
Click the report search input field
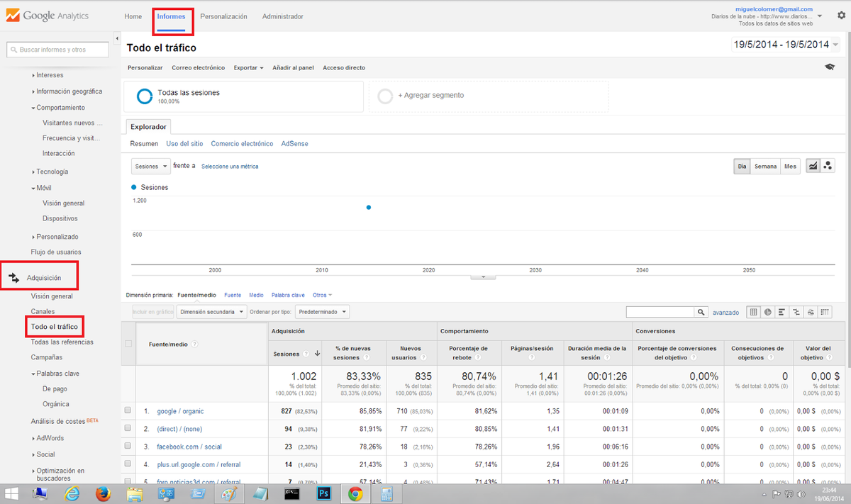point(57,50)
